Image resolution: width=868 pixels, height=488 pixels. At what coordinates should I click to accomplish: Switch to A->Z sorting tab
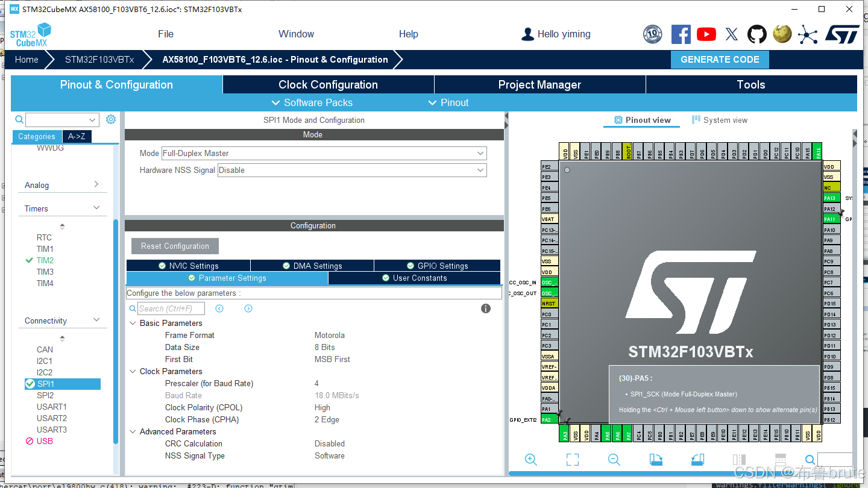pyautogui.click(x=77, y=136)
